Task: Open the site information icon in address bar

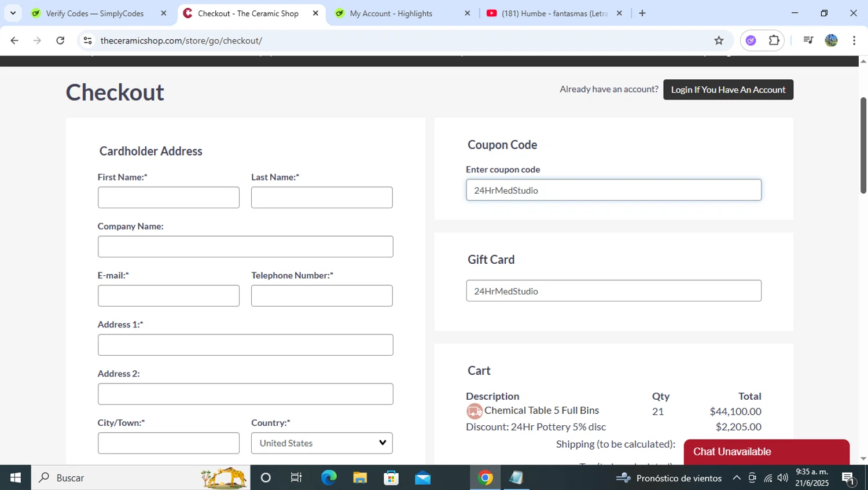Action: pyautogui.click(x=88, y=40)
